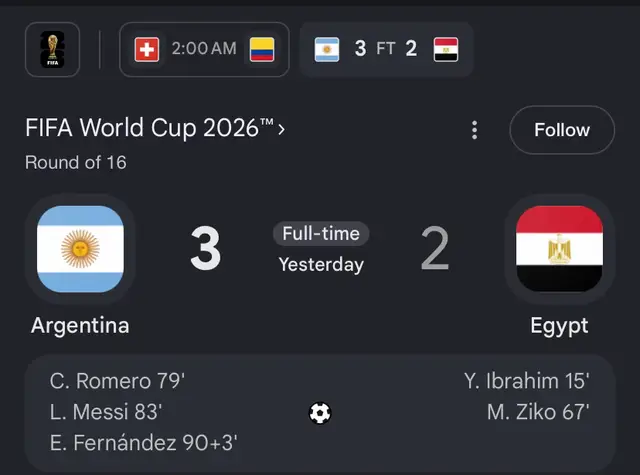Follow the FIFA World Cup 2026
Image resolution: width=640 pixels, height=475 pixels.
pos(562,130)
